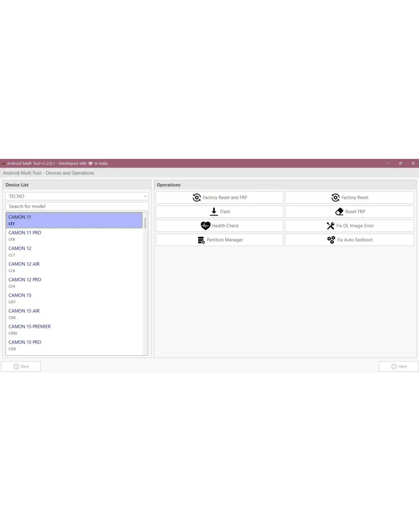The image size is (419, 532).
Task: Select CAMON 11 PRO from device list
Action: point(25,235)
